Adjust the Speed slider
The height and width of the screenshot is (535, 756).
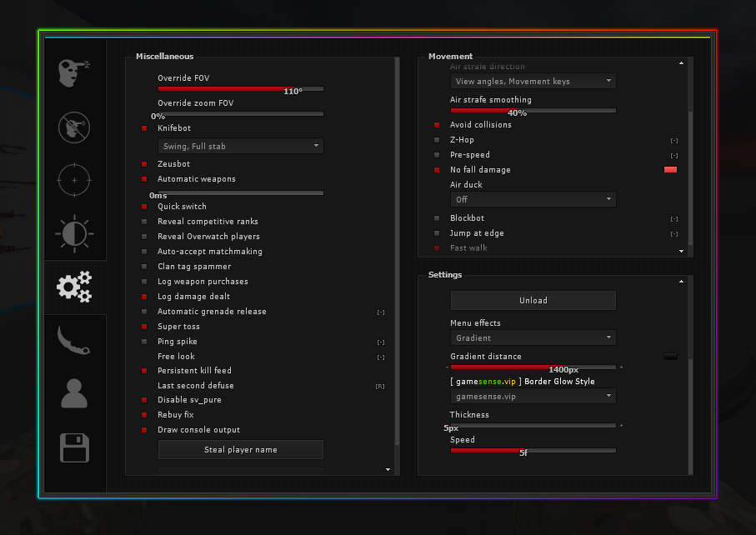pos(533,451)
